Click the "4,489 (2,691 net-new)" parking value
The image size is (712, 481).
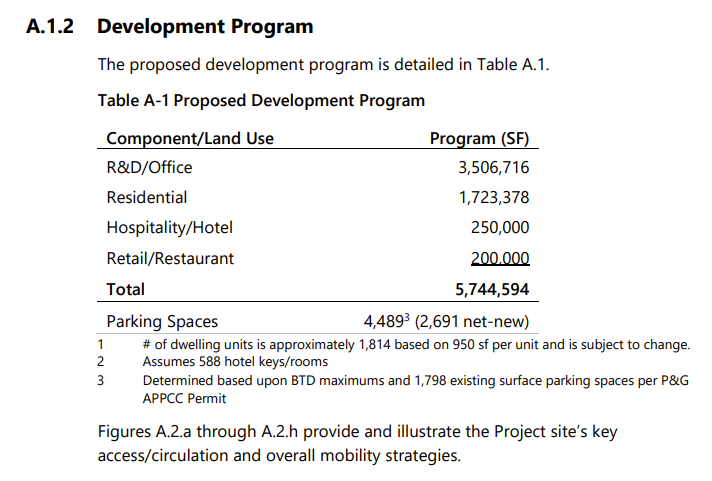(446, 322)
